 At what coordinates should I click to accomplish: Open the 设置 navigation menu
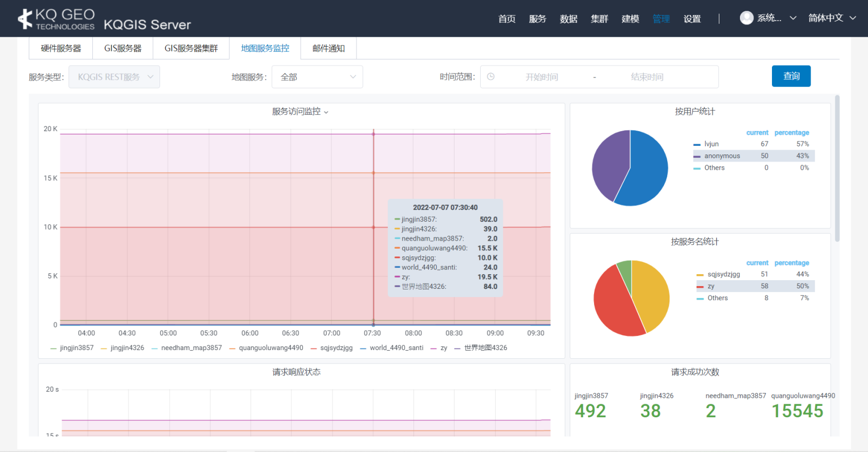click(692, 19)
